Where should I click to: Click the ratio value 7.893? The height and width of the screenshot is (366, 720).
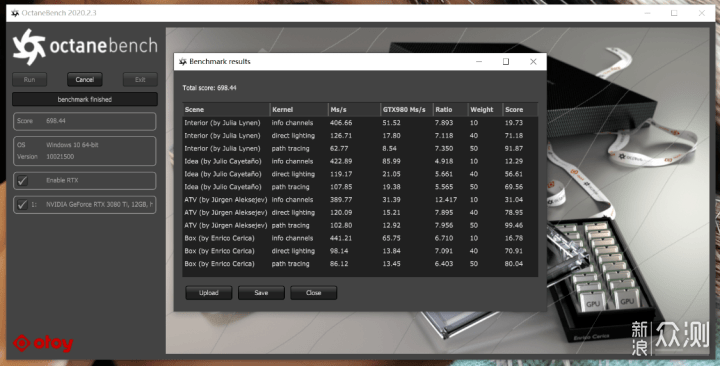[x=444, y=123]
